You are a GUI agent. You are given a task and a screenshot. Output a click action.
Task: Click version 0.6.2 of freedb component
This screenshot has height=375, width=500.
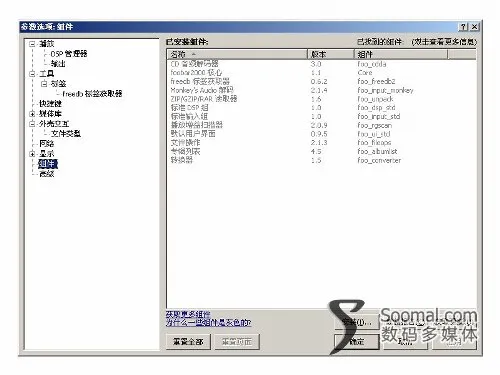319,81
